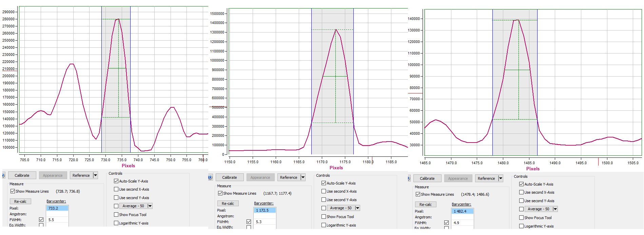Open the Reference dropdown arrow in left panel

(95, 175)
